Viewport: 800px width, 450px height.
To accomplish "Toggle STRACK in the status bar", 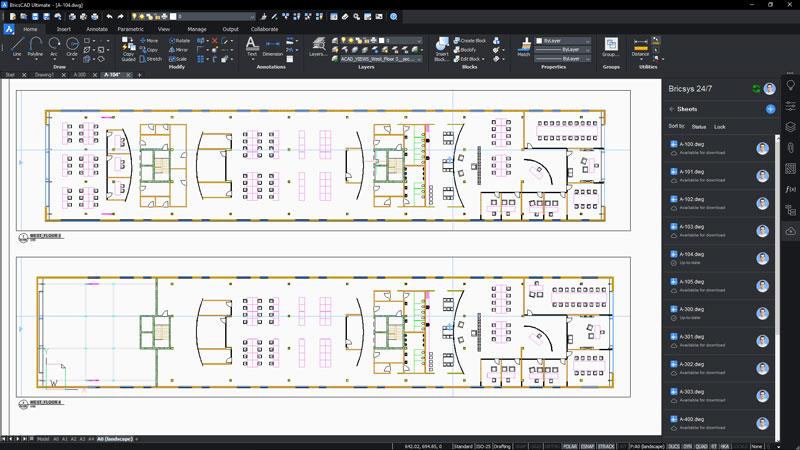I will click(x=606, y=445).
